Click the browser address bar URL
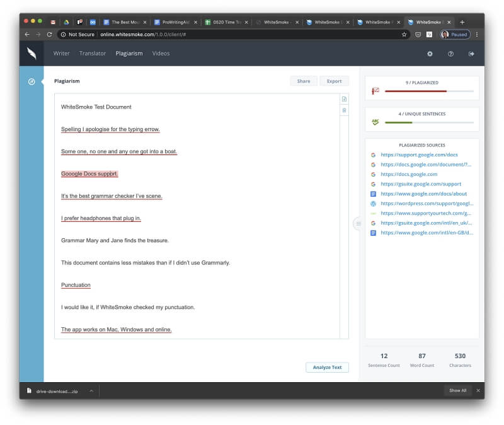The height and width of the screenshot is (425, 504). pyautogui.click(x=143, y=35)
